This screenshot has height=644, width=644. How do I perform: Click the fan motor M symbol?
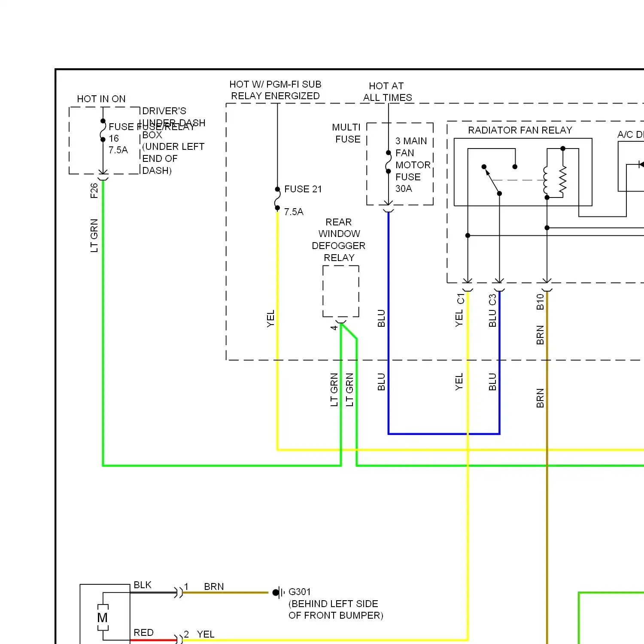point(103,618)
